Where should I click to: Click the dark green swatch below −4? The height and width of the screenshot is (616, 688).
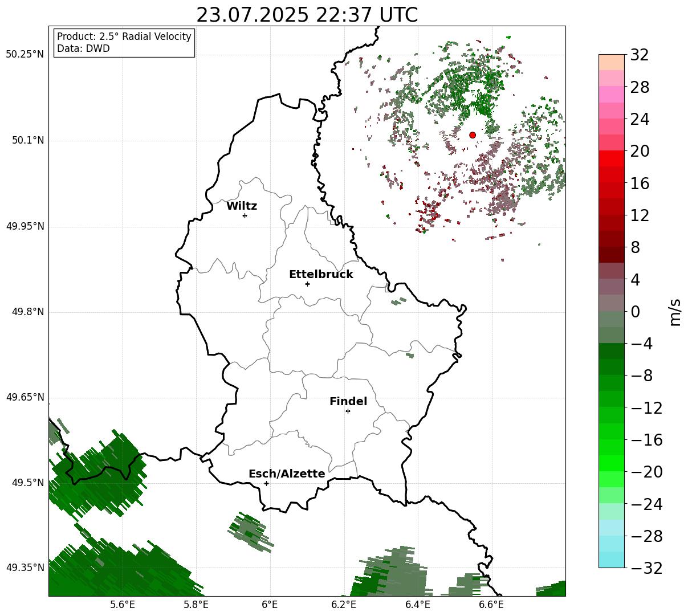(x=612, y=351)
